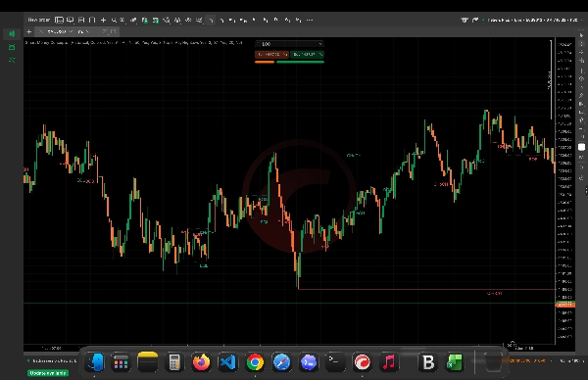Open the bold B app in dock
Screen dimensions: 588x380
(x=428, y=362)
